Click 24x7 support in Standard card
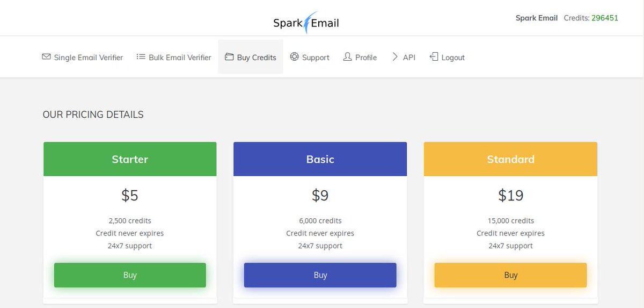This screenshot has height=308, width=644. coord(510,246)
